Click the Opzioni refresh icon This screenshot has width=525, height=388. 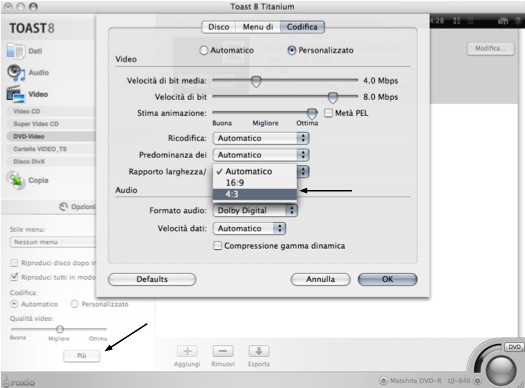pos(63,207)
